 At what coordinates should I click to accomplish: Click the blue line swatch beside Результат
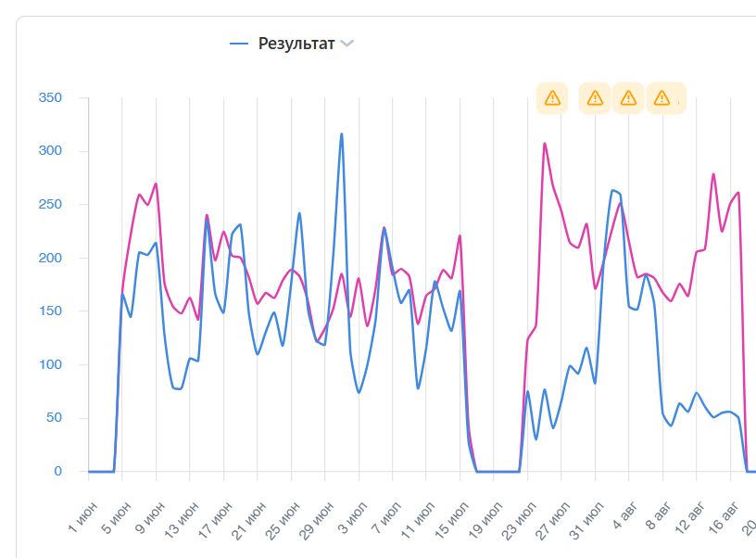(239, 44)
